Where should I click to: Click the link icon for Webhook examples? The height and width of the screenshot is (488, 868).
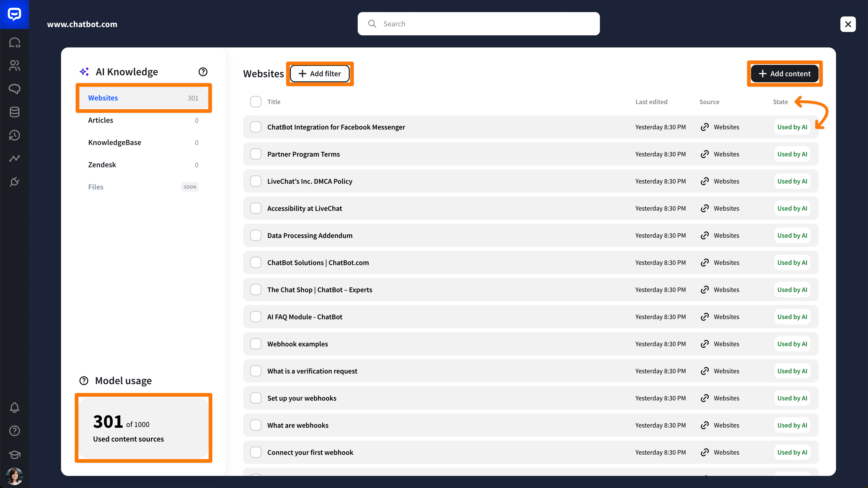point(705,344)
